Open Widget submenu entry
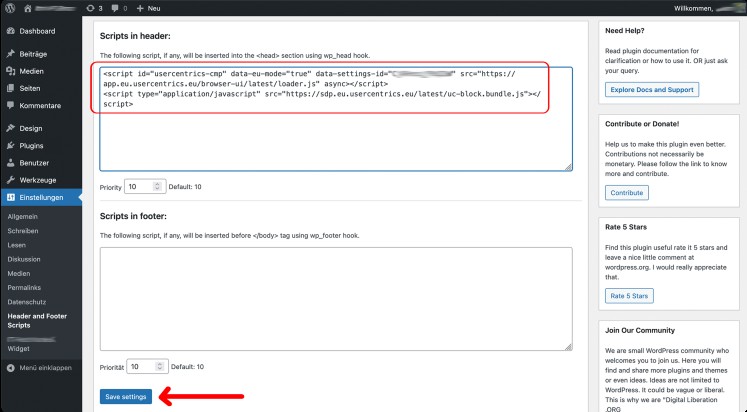747x412 pixels. [x=19, y=349]
